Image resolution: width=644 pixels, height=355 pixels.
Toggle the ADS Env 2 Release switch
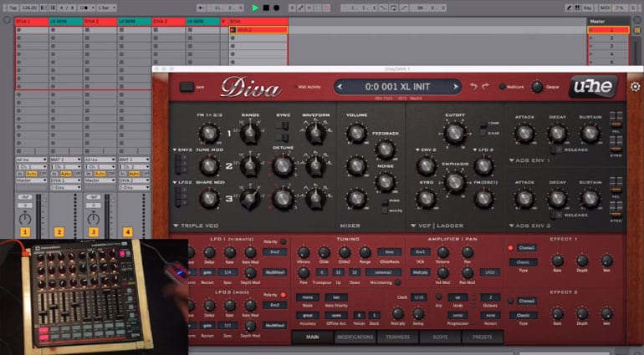556,215
